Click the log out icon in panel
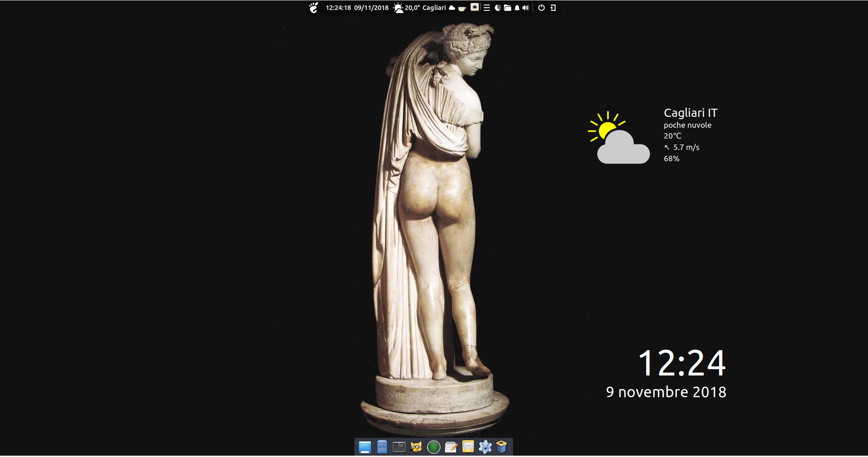868x457 pixels. pos(553,8)
